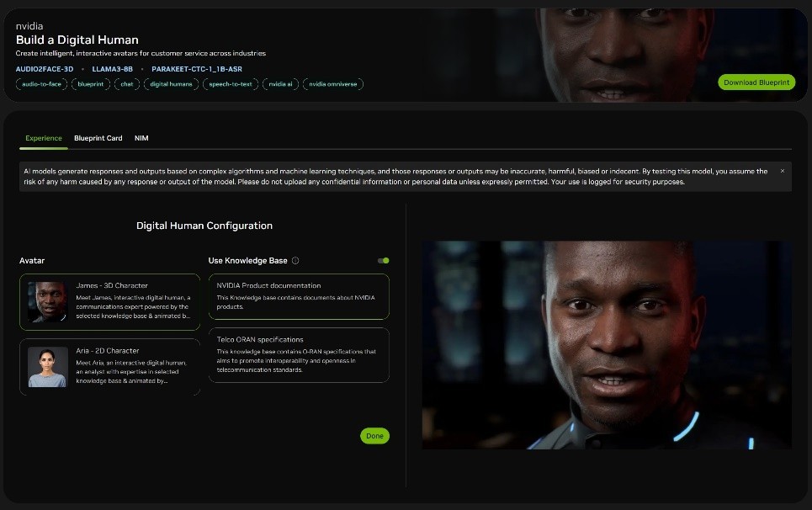
Task: Click the blueprint tag
Action: click(x=91, y=84)
